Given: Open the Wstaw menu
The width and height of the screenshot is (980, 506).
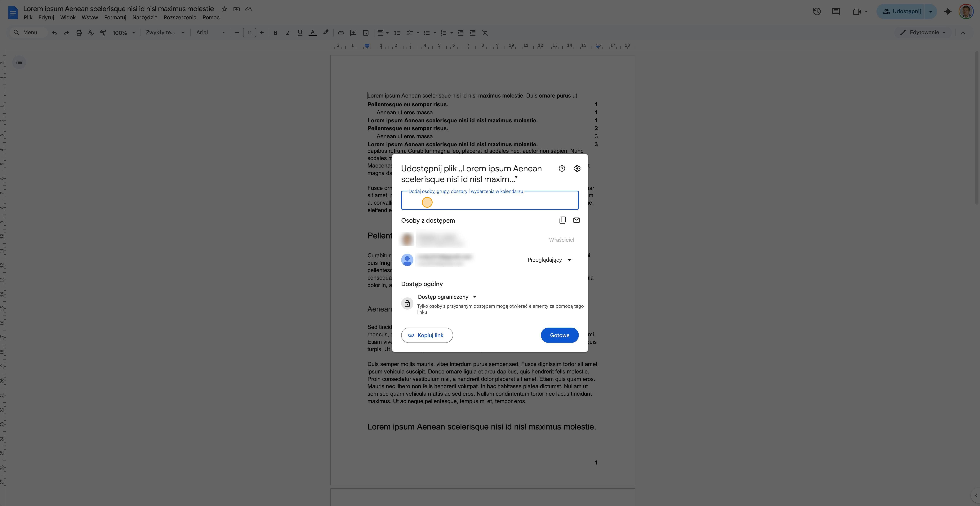Looking at the screenshot, I should click(90, 17).
